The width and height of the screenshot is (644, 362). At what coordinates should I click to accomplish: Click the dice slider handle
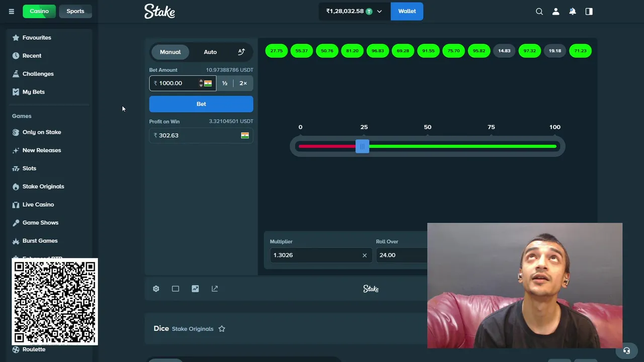point(362,146)
